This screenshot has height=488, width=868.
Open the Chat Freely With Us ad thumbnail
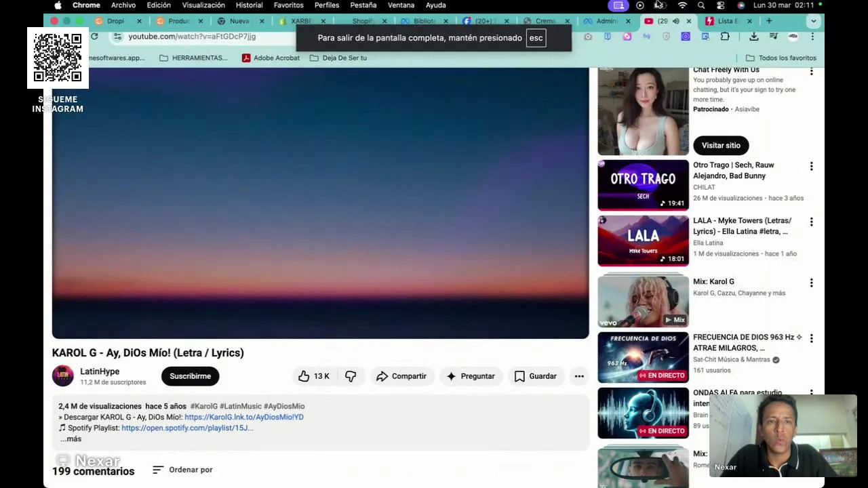click(x=643, y=111)
